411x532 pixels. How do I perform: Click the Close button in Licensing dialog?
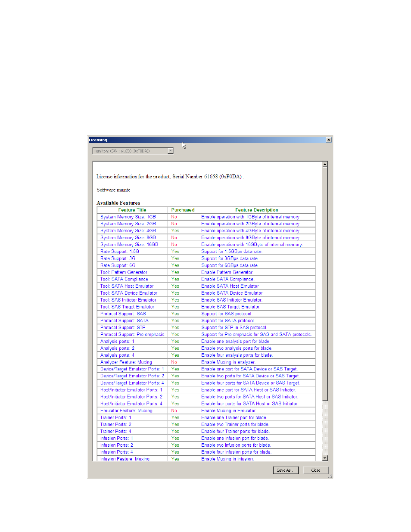coord(316,470)
